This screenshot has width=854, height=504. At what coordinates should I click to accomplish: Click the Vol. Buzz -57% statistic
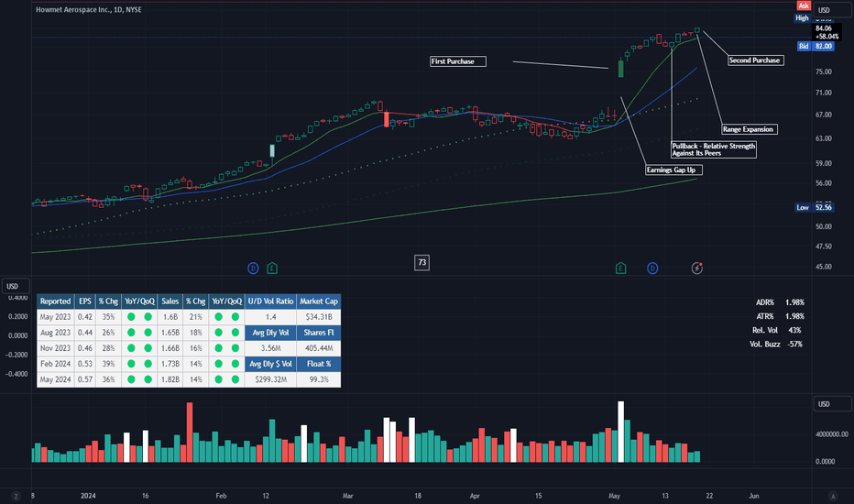776,345
